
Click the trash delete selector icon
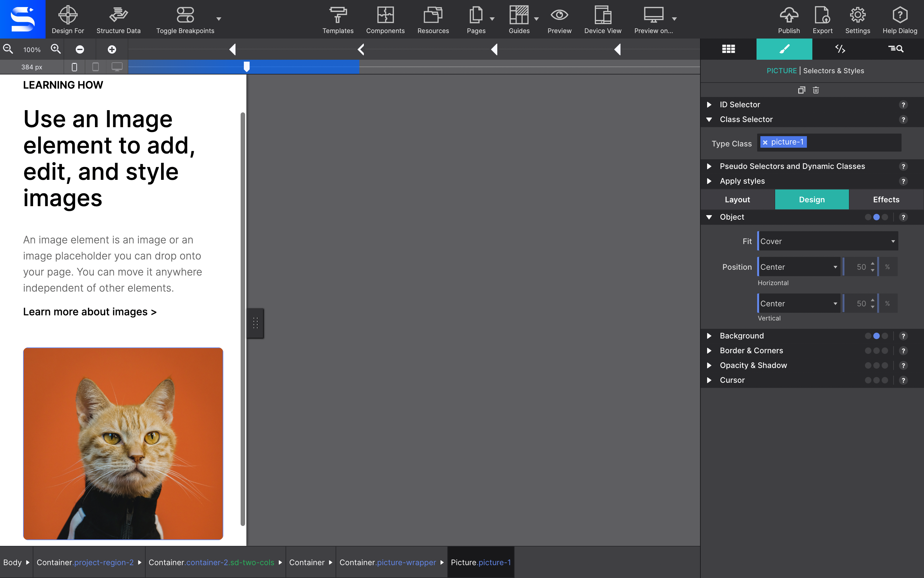click(x=816, y=90)
